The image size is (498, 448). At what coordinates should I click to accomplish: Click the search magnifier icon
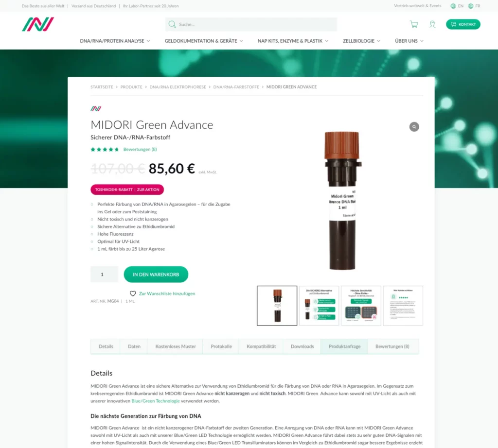[x=172, y=24]
